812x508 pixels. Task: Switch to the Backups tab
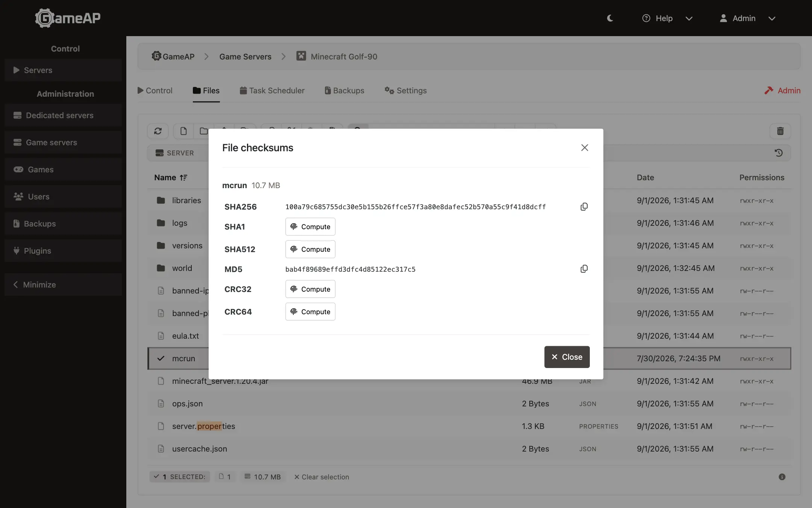pyautogui.click(x=344, y=90)
